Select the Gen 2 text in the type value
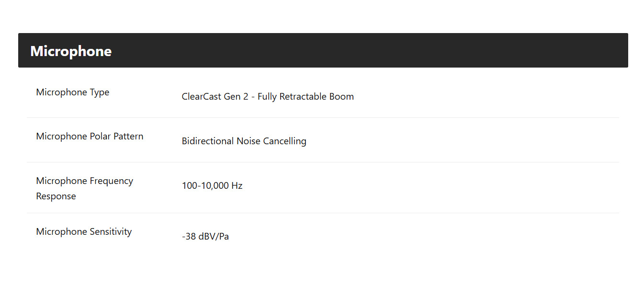The height and width of the screenshot is (287, 644). pos(236,96)
